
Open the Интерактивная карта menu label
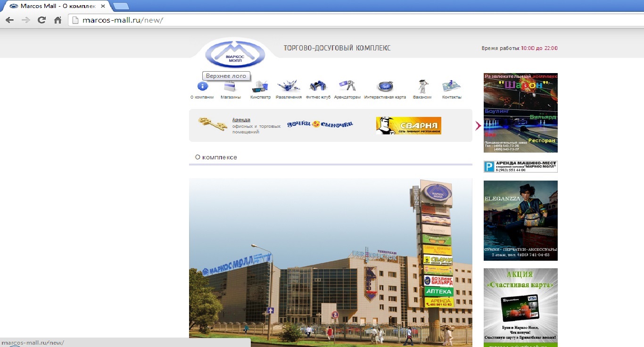pyautogui.click(x=385, y=97)
